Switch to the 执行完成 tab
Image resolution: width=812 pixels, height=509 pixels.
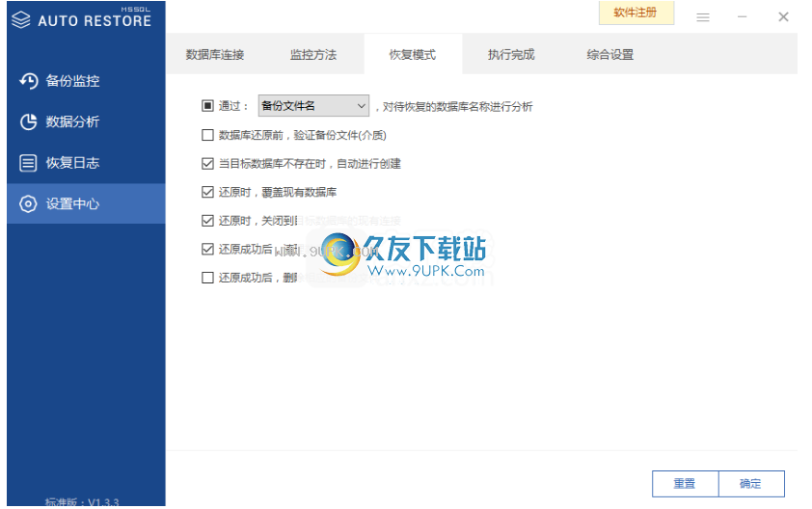[x=511, y=54]
